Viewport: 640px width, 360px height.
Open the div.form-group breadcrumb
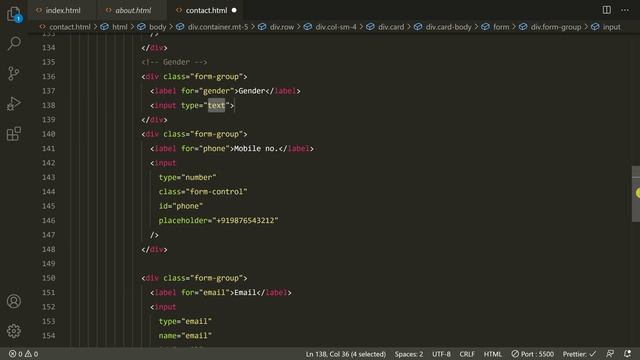pos(556,27)
